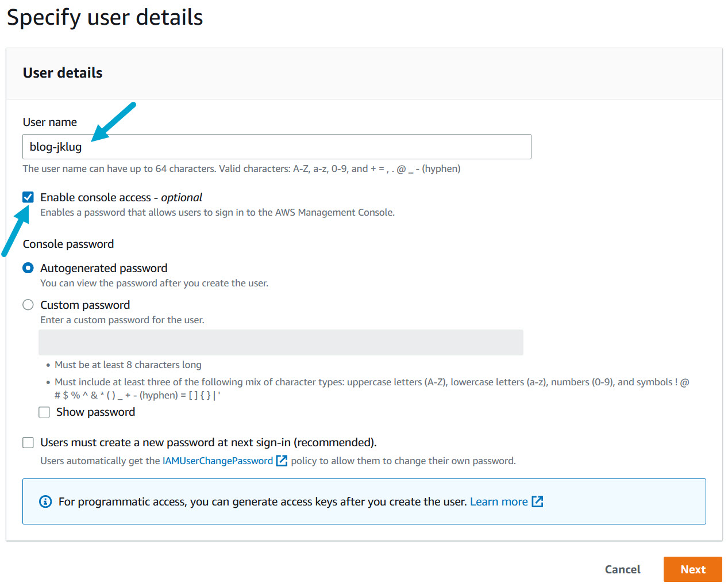The height and width of the screenshot is (586, 728).
Task: Click the Cancel button
Action: pos(622,569)
